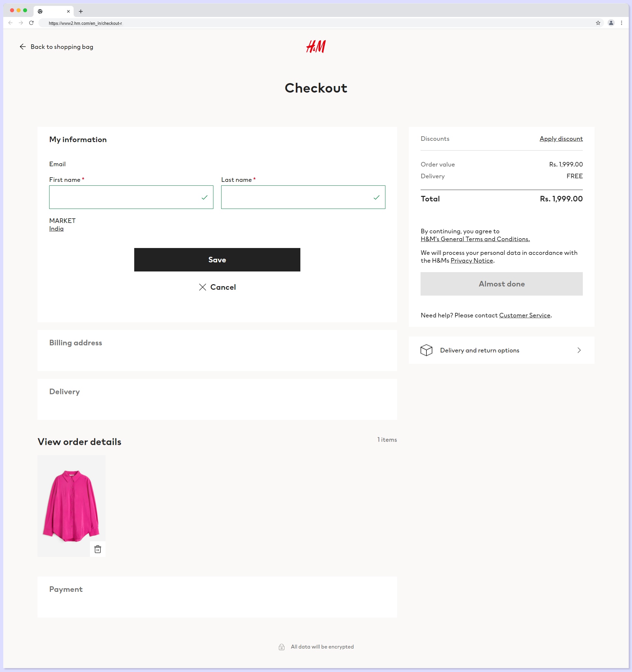Click the back arrow beside shopping bag

(x=23, y=47)
